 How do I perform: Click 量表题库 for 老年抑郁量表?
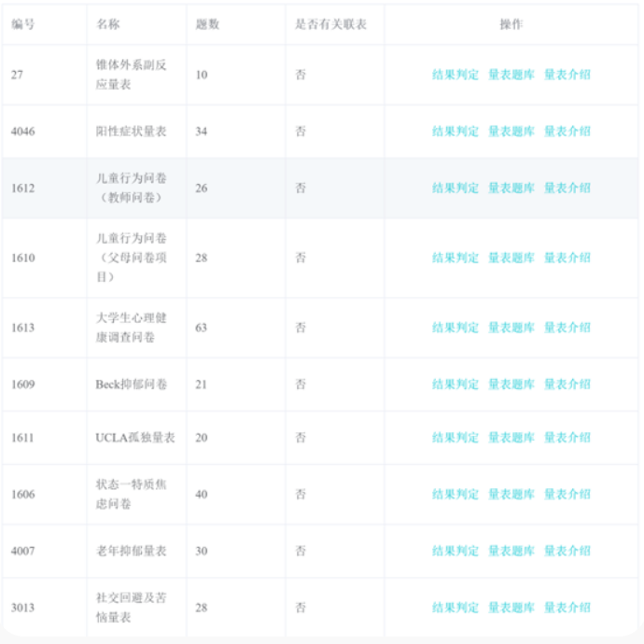511,552
